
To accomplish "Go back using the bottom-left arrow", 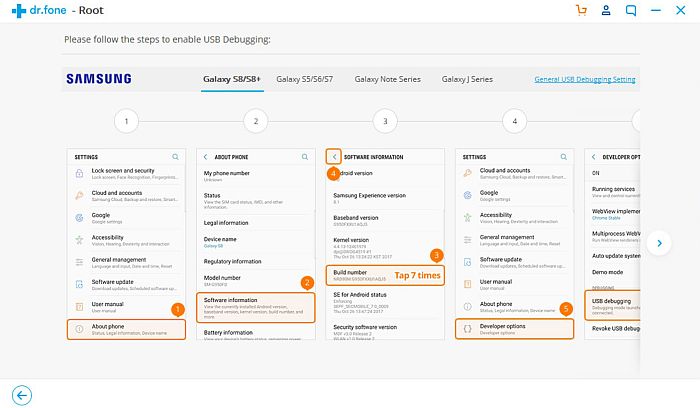I will click(22, 395).
